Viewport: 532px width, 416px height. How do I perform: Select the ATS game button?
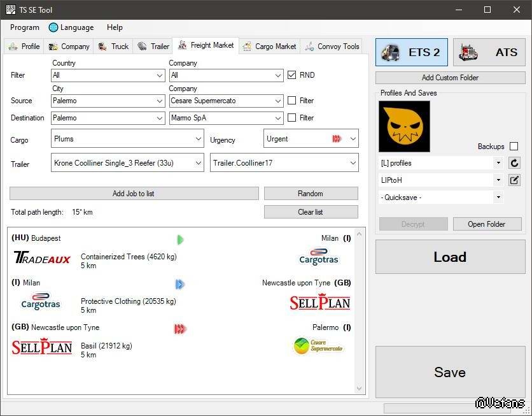489,52
